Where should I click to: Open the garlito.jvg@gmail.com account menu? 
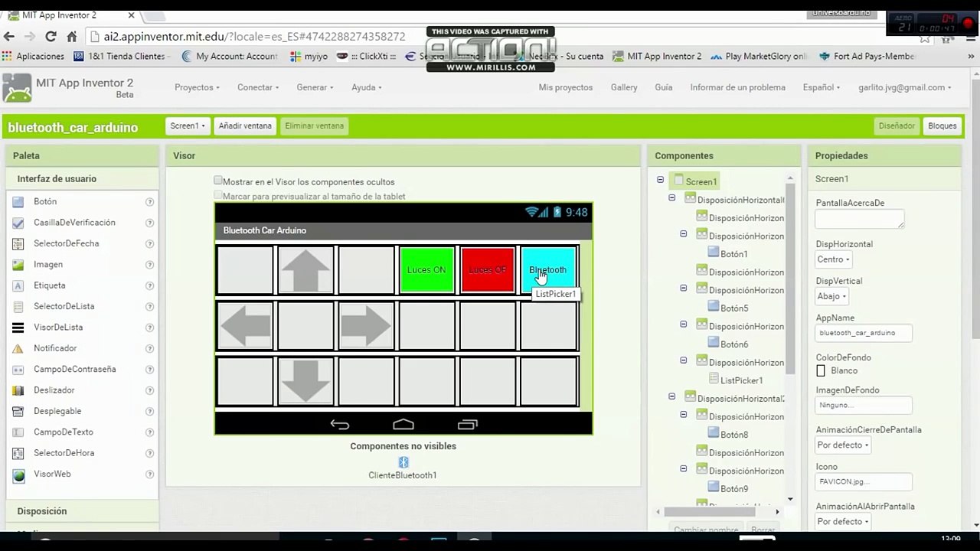click(905, 87)
